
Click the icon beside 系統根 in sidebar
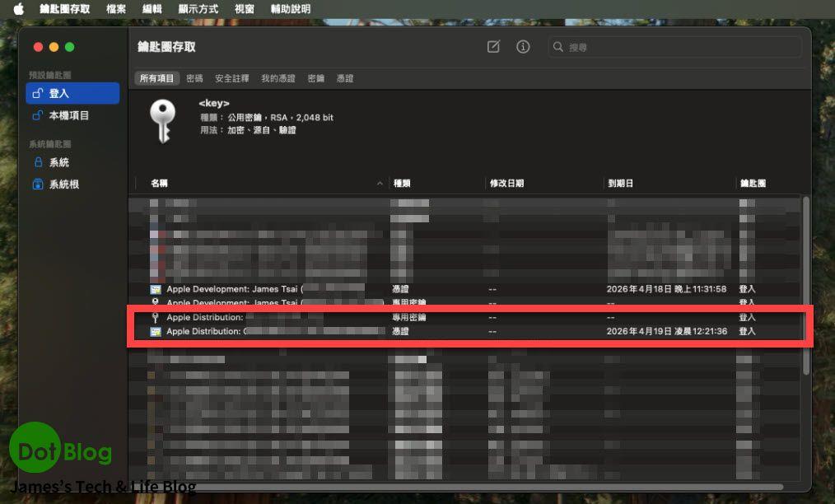click(x=37, y=184)
